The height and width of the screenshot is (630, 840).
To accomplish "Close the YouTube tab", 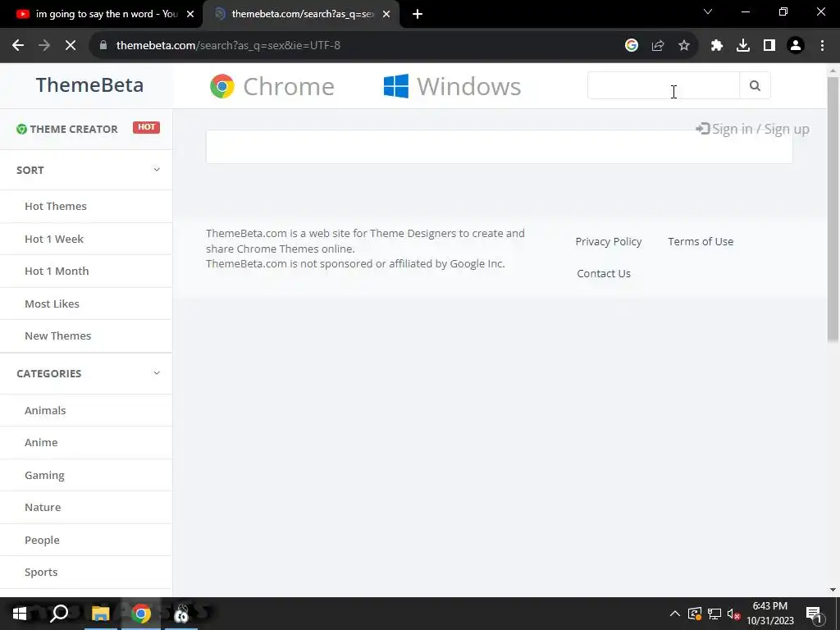I will click(x=190, y=14).
